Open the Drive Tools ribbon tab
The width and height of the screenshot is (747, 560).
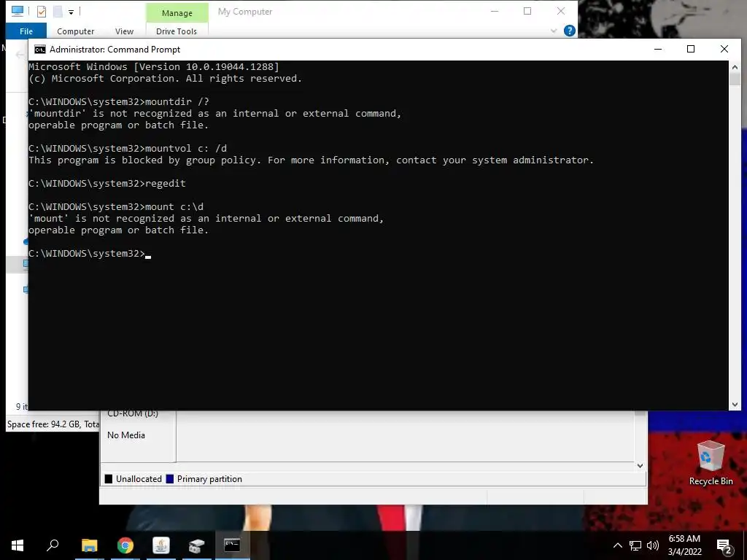point(177,31)
